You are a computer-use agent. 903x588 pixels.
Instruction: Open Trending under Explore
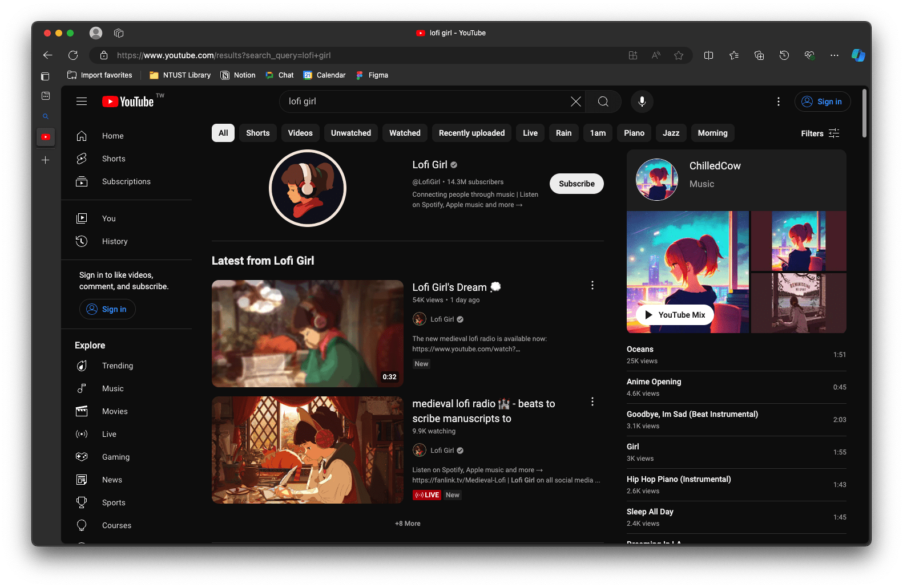tap(126, 366)
